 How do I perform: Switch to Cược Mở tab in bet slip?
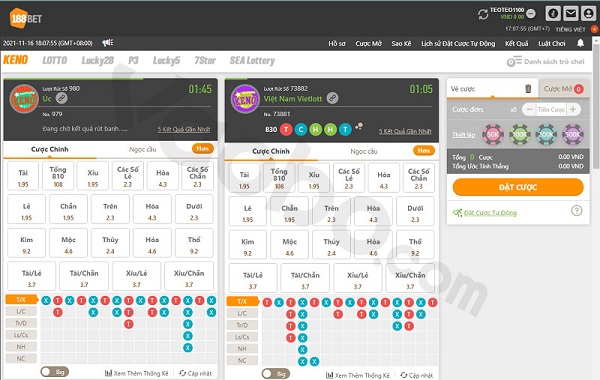563,89
